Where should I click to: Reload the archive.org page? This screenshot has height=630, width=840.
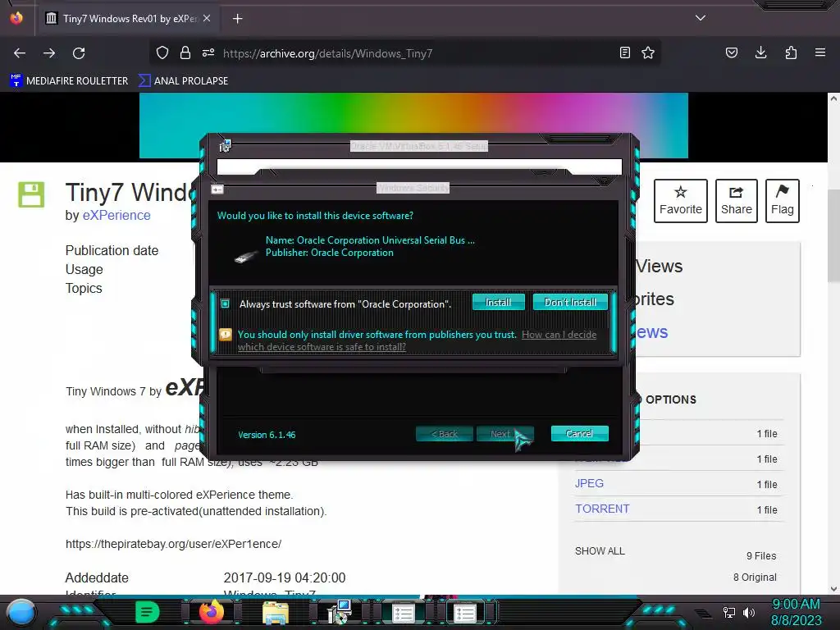pyautogui.click(x=79, y=53)
